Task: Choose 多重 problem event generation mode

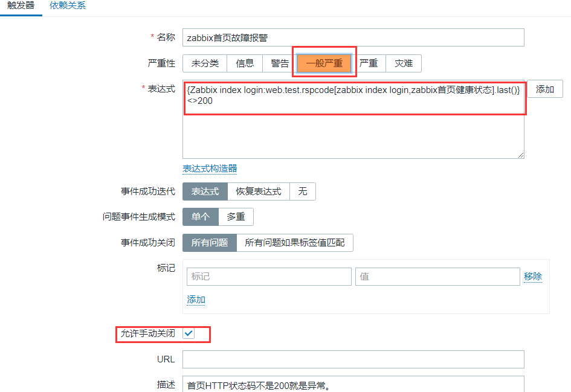Action: pyautogui.click(x=236, y=217)
